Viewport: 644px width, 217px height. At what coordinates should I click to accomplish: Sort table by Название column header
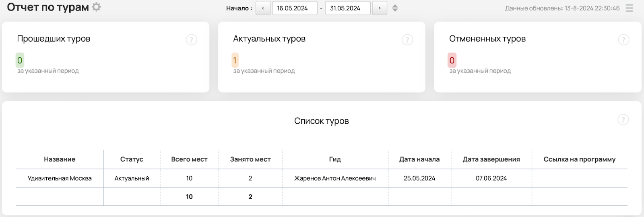point(60,159)
